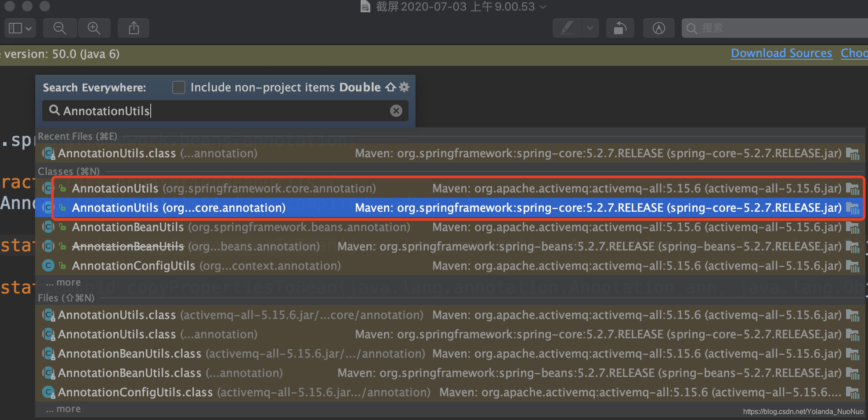Open AnnotationBeanUtils.class (activemq-all-5.15.6.jar/.../annotation) file

(x=450, y=354)
